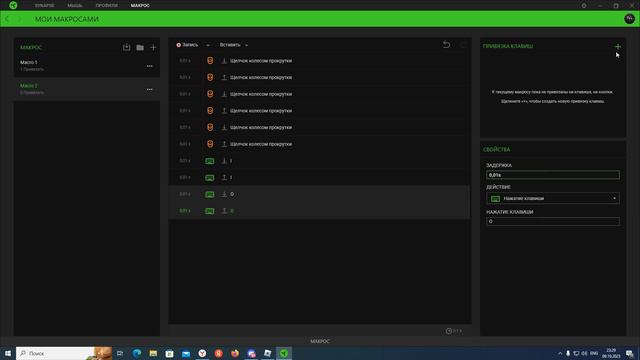Image resolution: width=640 pixels, height=360 pixels.
Task: Open the user profile avatar
Action: (629, 18)
